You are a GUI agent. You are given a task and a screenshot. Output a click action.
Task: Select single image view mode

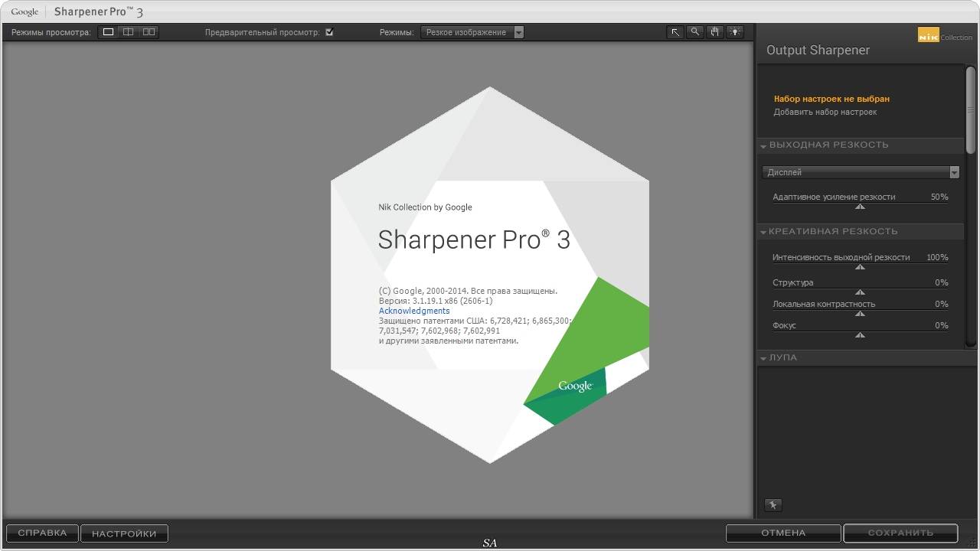click(x=108, y=32)
